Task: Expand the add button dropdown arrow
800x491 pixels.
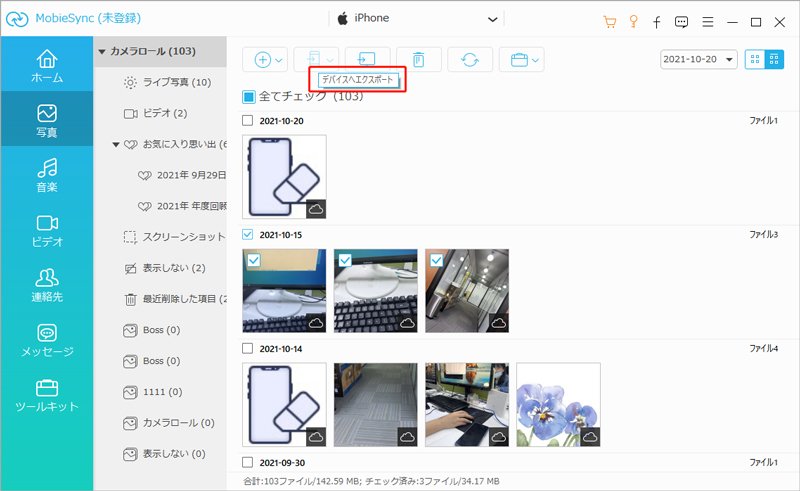Action: pyautogui.click(x=279, y=60)
